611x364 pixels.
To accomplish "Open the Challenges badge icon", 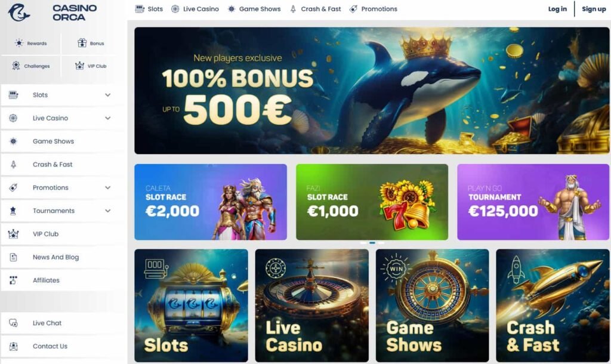I will pyautogui.click(x=16, y=66).
